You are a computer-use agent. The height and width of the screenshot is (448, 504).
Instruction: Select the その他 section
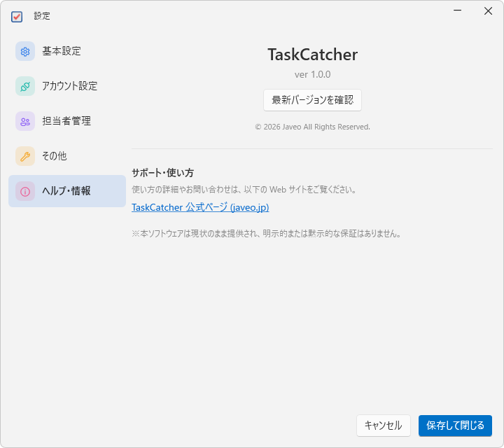67,156
